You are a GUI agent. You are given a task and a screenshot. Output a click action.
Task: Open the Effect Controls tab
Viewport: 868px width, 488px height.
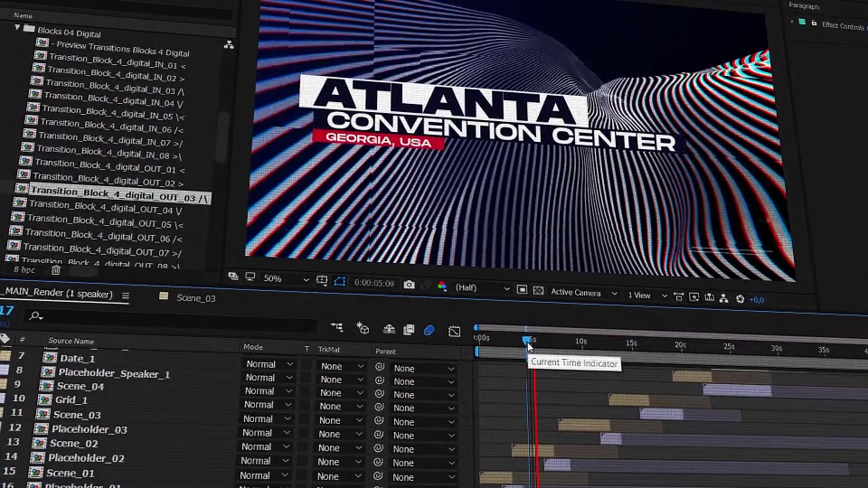[x=843, y=25]
